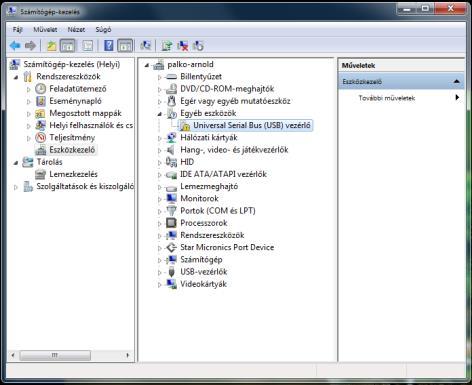The height and width of the screenshot is (385, 472).
Task: Select the Universal Serial Bus (USB) vezérlő warning device
Action: [x=252, y=125]
